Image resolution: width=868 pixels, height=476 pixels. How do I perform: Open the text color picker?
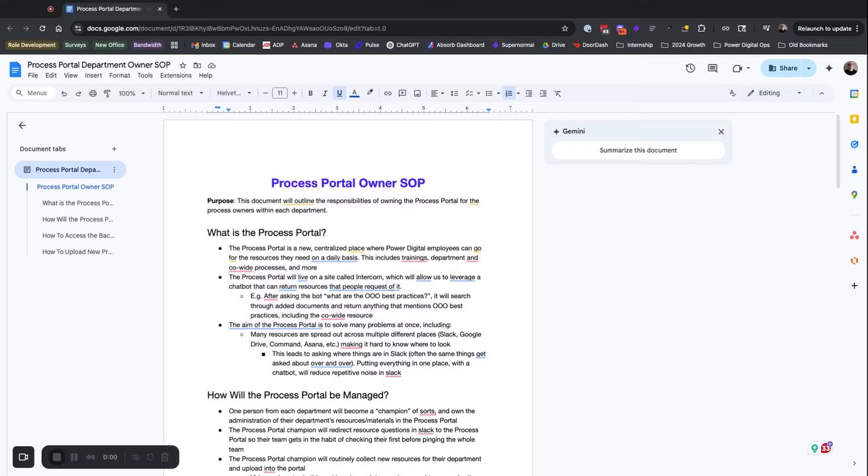(x=355, y=93)
